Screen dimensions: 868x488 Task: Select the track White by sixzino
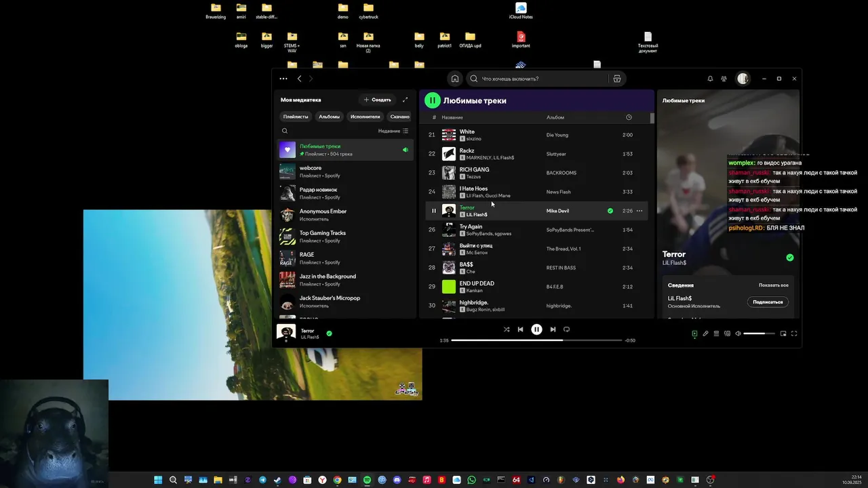click(536, 135)
